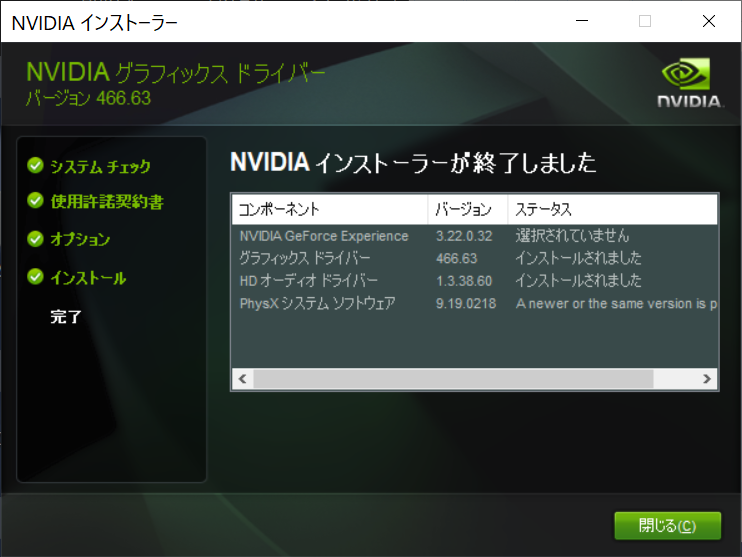Click インストールされました status for グラフィックス ドライバー
742x557 pixels.
578,258
